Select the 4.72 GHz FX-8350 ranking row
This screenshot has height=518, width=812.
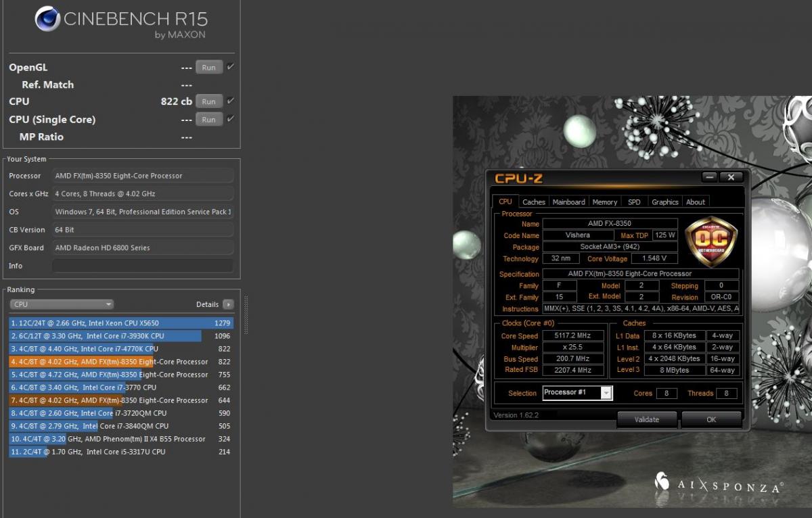pyautogui.click(x=121, y=375)
